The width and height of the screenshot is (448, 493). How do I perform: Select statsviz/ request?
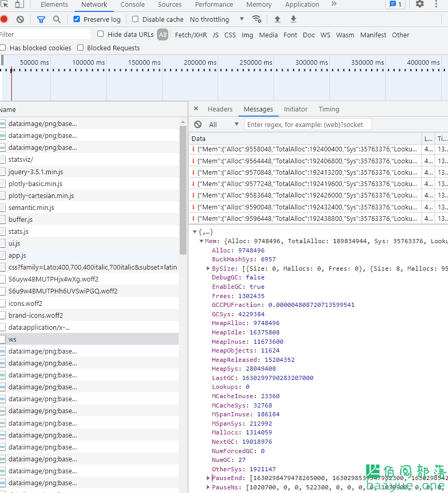[x=89, y=159]
